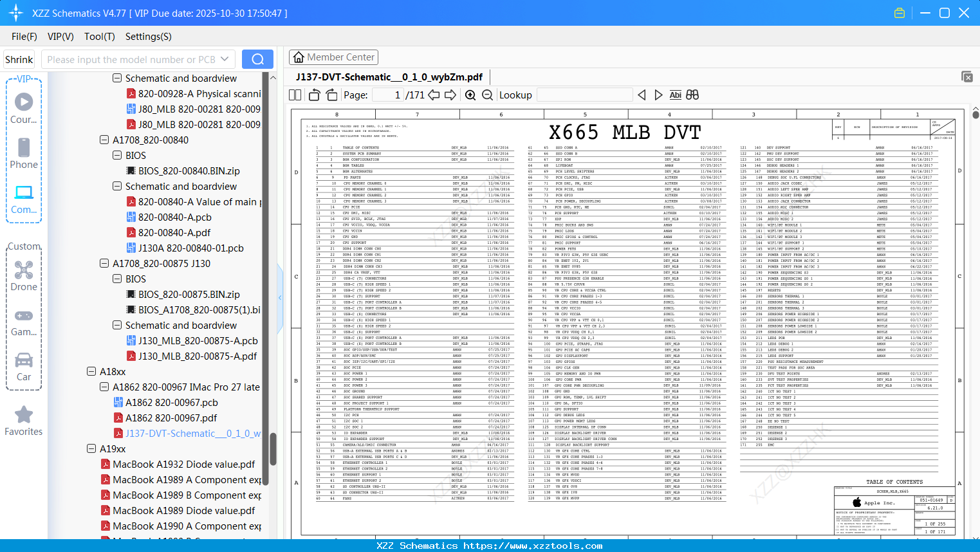Toggle the two-page split view icon
Image resolution: width=980 pixels, height=552 pixels.
pos(295,95)
